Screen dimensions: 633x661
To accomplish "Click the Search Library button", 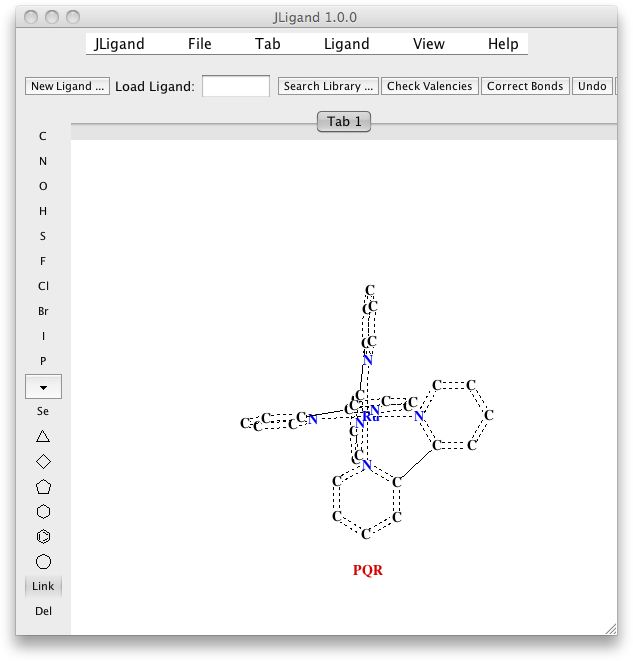I will tap(328, 86).
